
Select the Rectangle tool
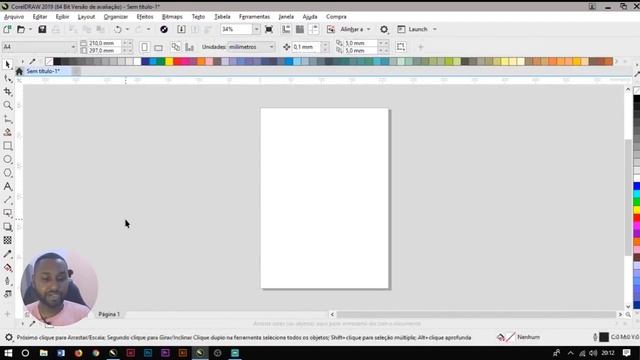(7, 146)
